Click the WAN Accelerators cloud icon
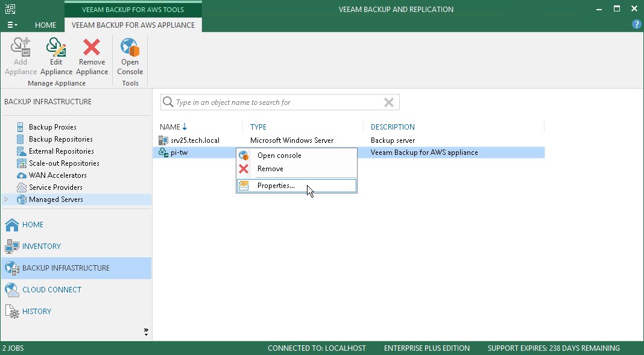The width and height of the screenshot is (644, 355). [x=21, y=175]
